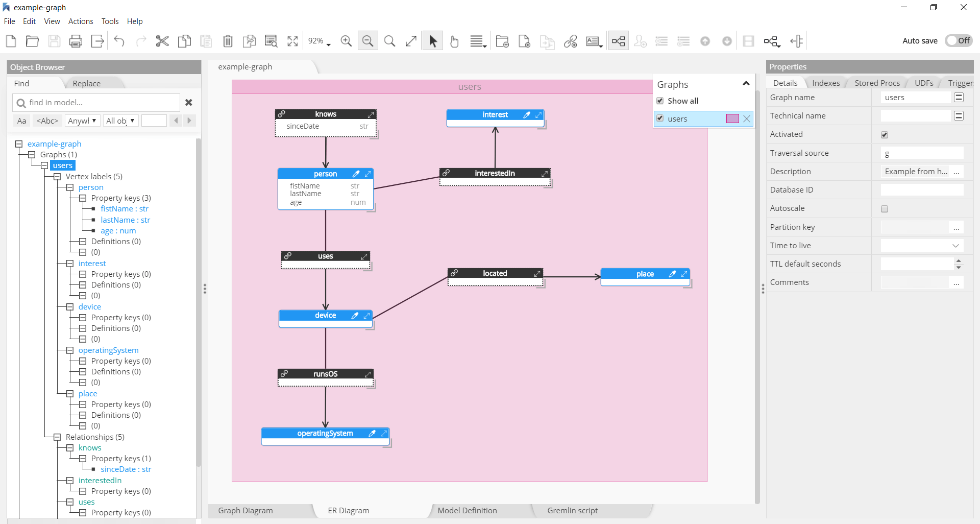Zoom in with the plus magnifier
The height and width of the screenshot is (524, 980).
[346, 41]
